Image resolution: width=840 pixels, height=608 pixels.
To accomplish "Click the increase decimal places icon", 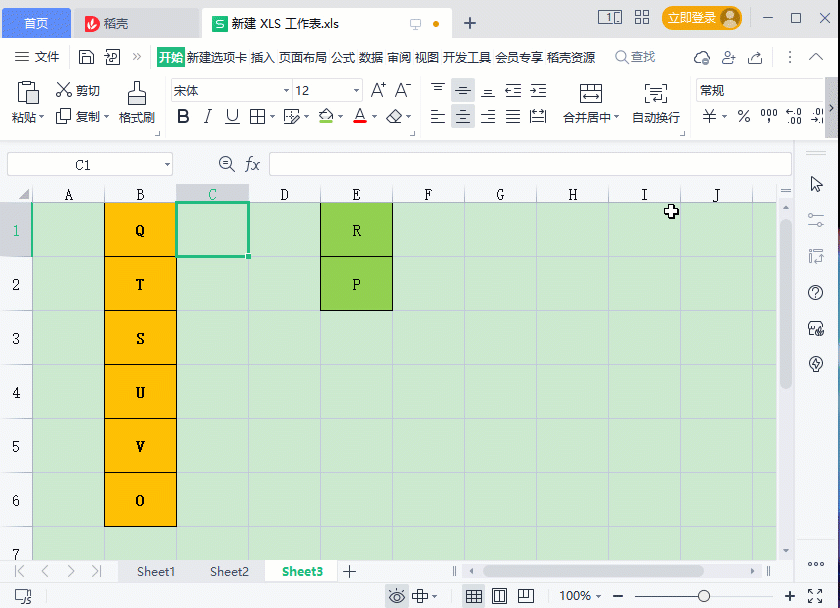I will [x=793, y=116].
